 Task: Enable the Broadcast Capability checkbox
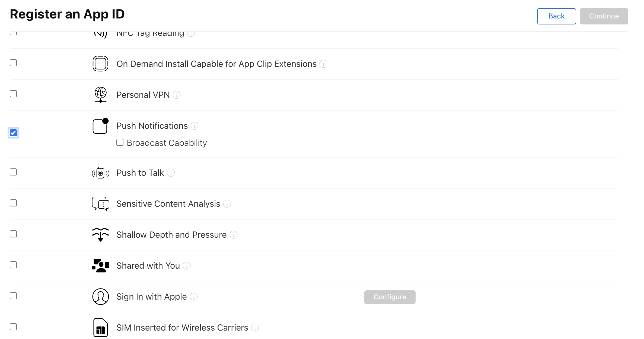(120, 143)
